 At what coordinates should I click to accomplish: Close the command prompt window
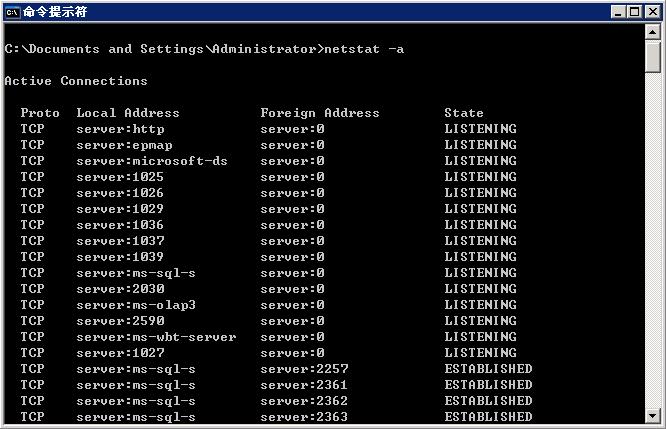click(652, 11)
